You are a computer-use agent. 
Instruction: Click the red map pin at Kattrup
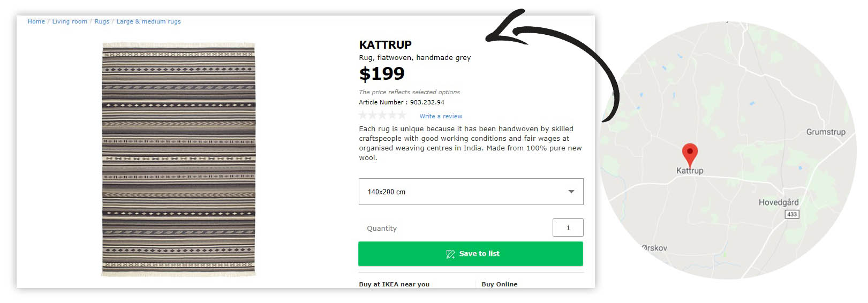pyautogui.click(x=690, y=154)
